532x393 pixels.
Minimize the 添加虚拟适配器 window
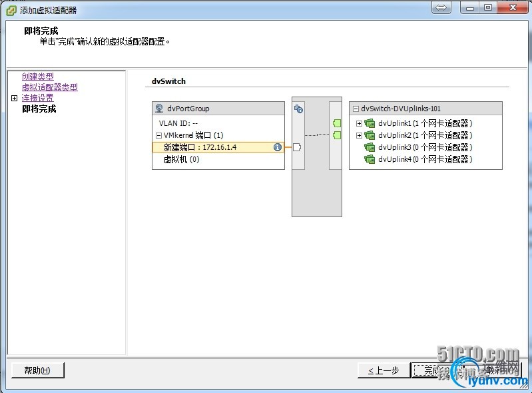pos(470,7)
